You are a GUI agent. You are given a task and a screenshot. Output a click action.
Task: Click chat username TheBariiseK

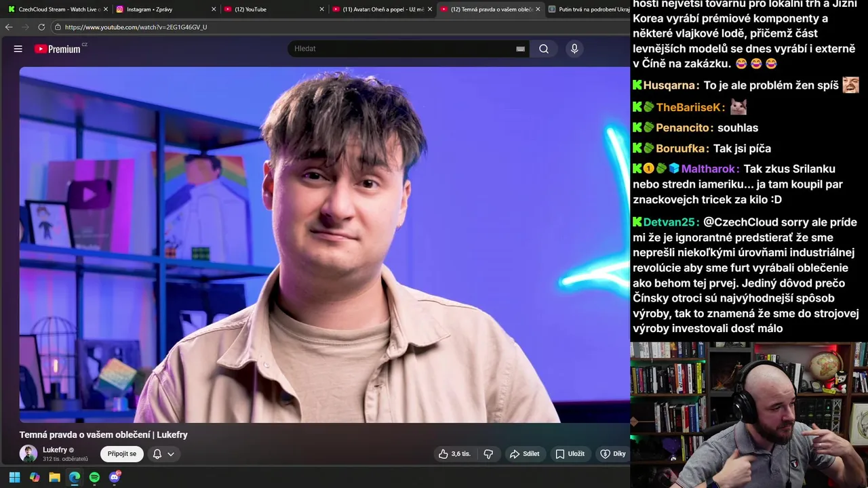(x=690, y=107)
